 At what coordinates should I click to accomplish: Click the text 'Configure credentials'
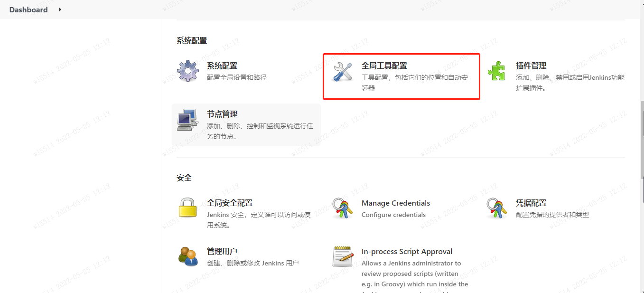(x=393, y=215)
